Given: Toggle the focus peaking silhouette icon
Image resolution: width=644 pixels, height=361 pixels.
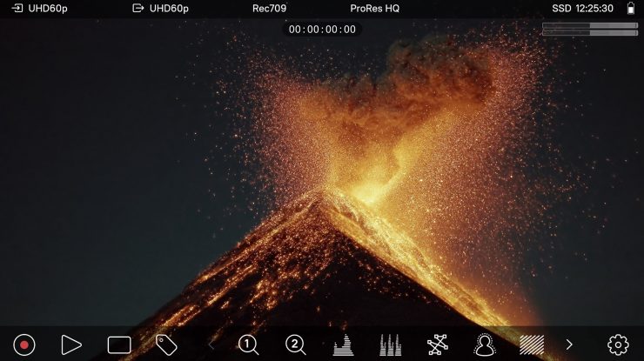Looking at the screenshot, I should (484, 344).
